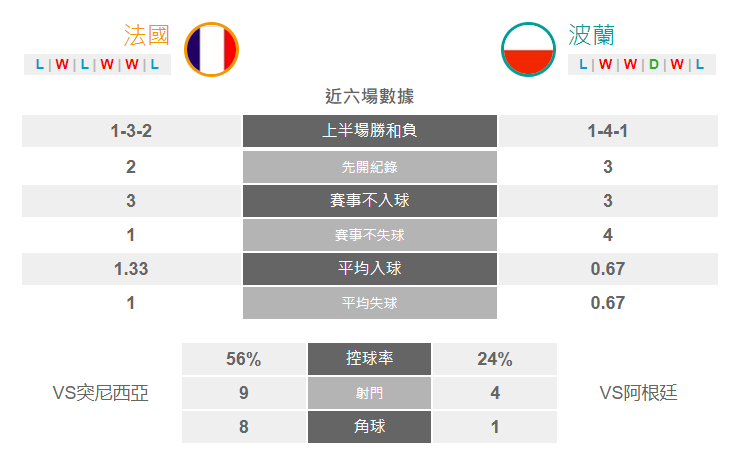
Task: Select the 平均失球 row header
Action: point(370,303)
